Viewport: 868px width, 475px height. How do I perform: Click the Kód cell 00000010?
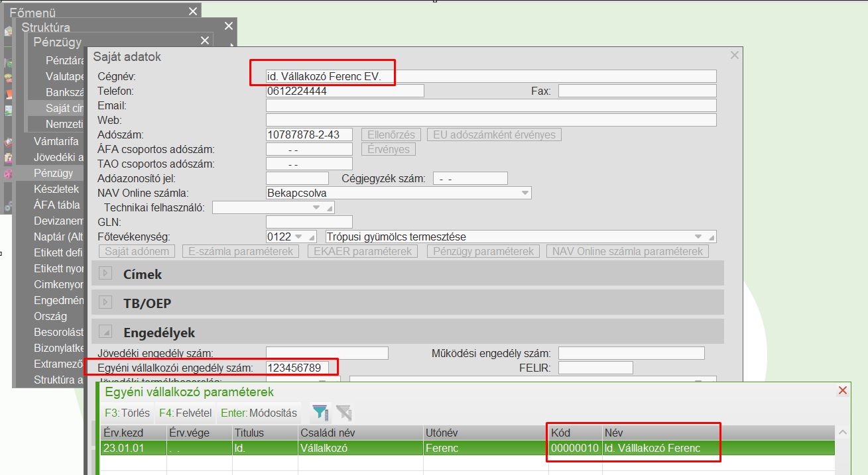point(575,448)
